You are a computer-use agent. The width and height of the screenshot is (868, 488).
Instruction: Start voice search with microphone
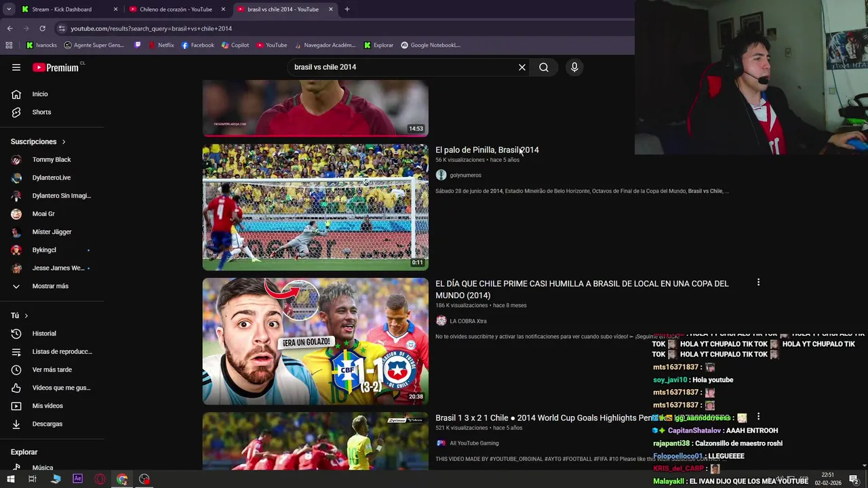(574, 67)
